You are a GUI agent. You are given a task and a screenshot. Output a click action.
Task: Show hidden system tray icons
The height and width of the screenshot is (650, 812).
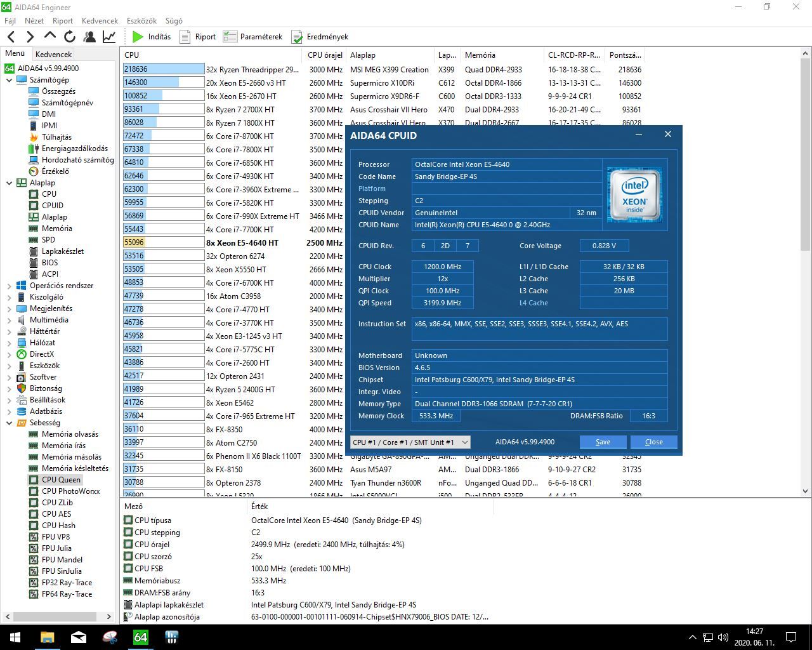coord(693,637)
